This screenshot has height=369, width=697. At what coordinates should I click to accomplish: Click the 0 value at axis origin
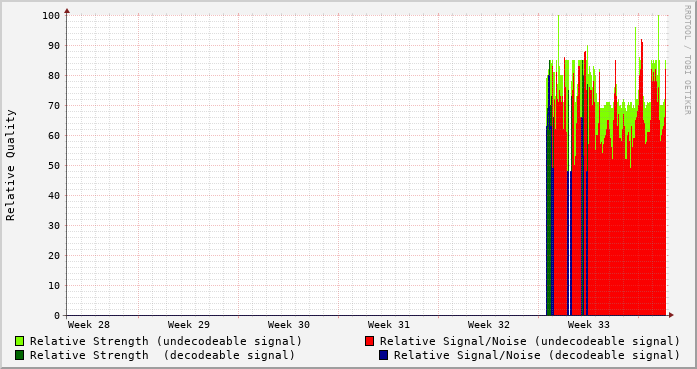pyautogui.click(x=57, y=316)
